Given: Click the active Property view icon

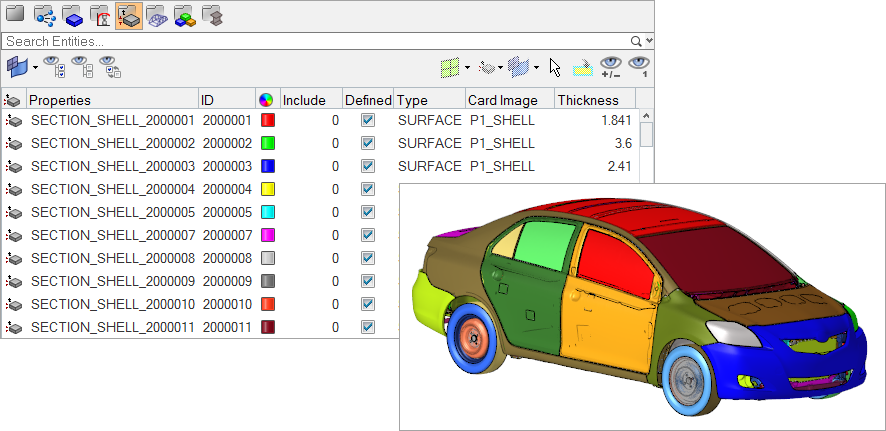Looking at the screenshot, I should pos(128,15).
